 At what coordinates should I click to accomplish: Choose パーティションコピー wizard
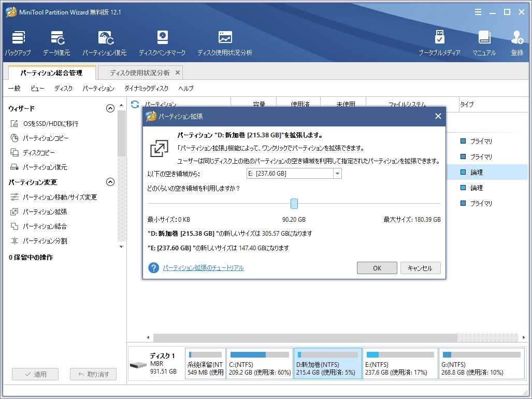[x=39, y=138]
